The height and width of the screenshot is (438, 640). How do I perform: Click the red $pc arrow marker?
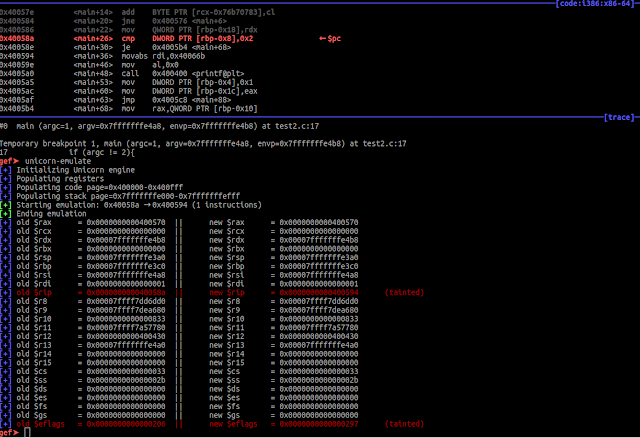click(x=330, y=38)
